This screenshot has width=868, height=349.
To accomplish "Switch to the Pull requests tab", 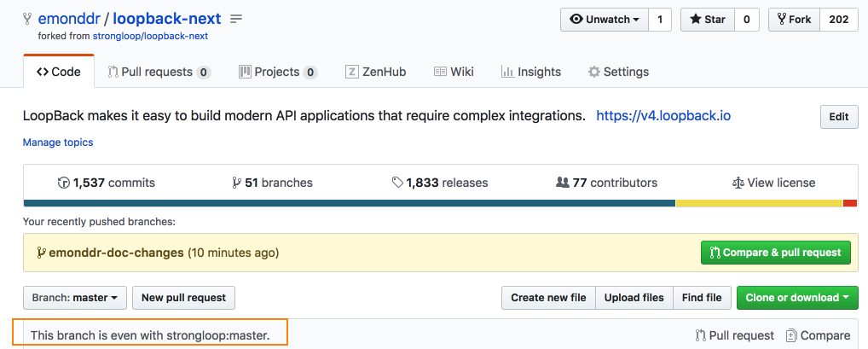I will [x=159, y=72].
